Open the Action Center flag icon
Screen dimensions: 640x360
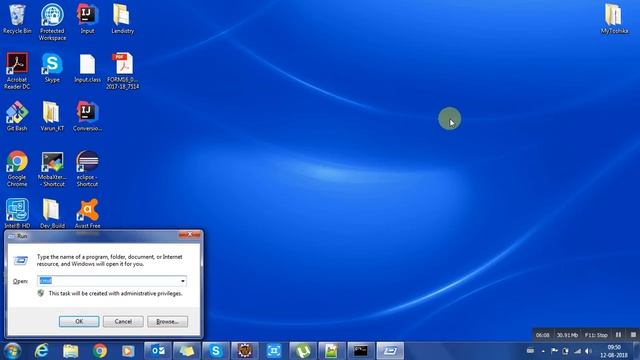point(554,351)
